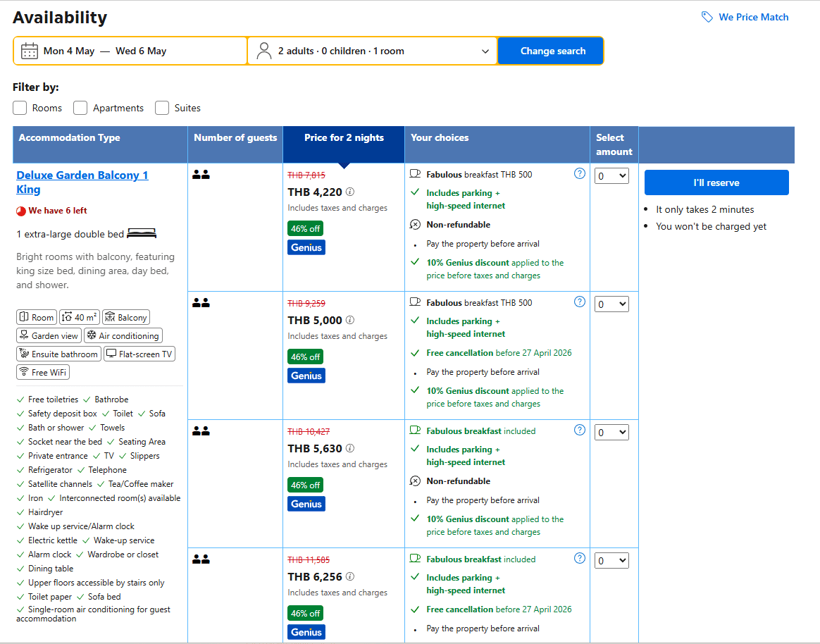Open the info tooltip next to THB 4,220
Viewport: 820px width, 644px height.
click(350, 192)
